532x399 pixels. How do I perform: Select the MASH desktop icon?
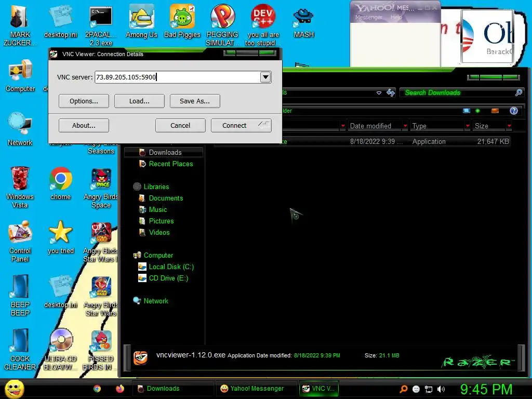click(x=303, y=22)
